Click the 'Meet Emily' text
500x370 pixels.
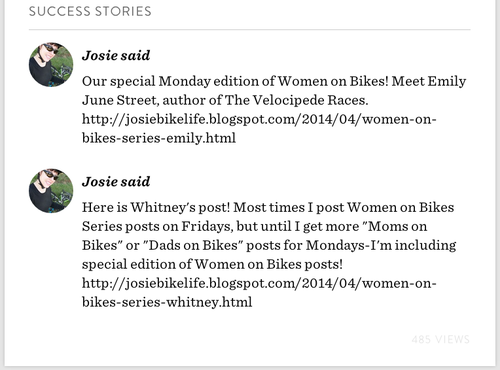pos(429,81)
